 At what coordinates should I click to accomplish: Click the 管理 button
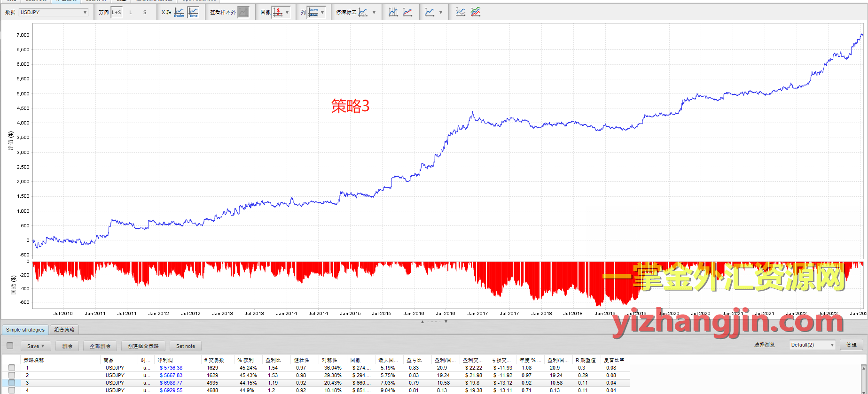(852, 345)
